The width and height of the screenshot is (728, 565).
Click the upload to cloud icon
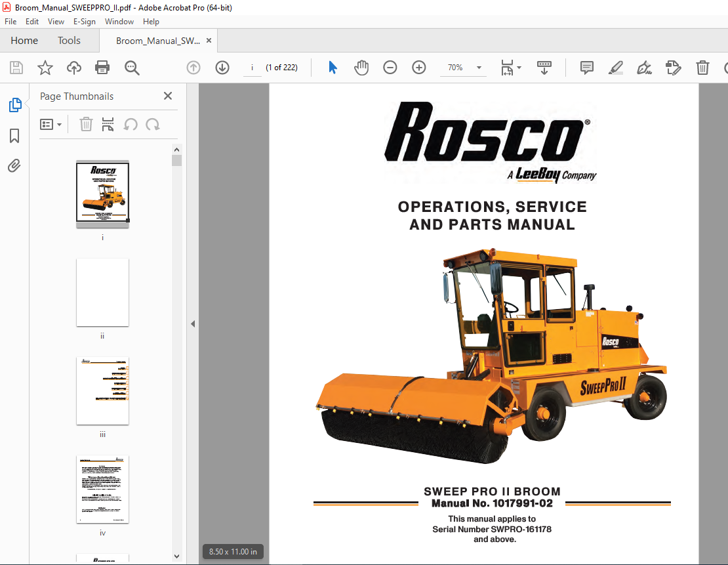click(x=74, y=68)
